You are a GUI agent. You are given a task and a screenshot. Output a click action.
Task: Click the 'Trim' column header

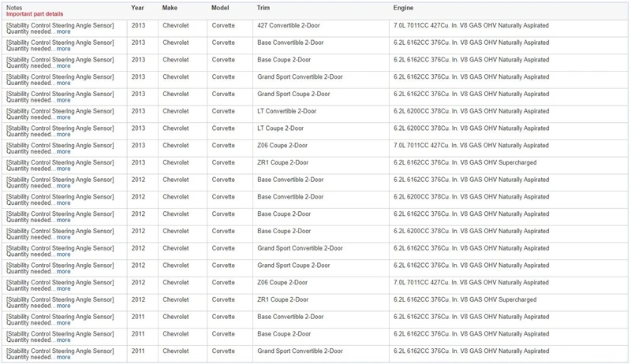click(x=263, y=8)
